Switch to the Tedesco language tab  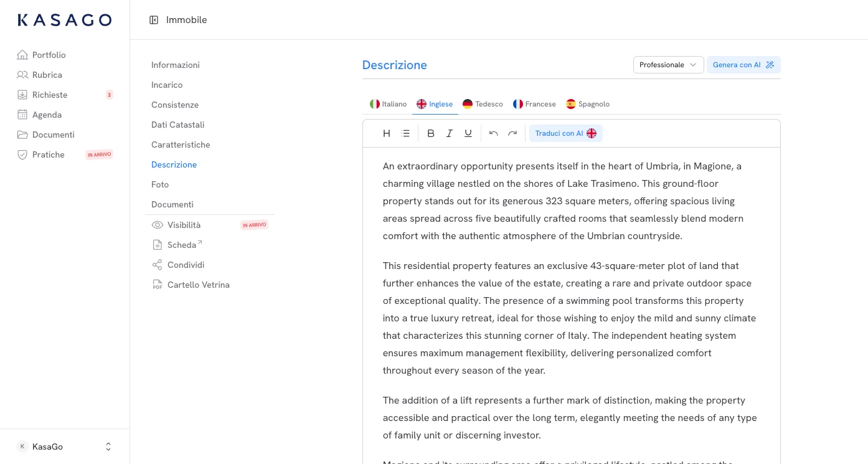pos(483,104)
